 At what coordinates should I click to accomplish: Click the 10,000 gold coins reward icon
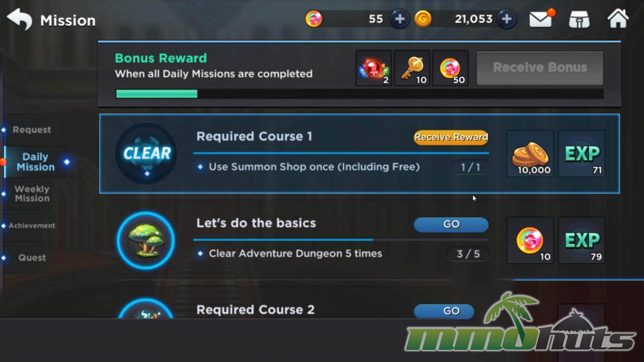click(x=530, y=154)
